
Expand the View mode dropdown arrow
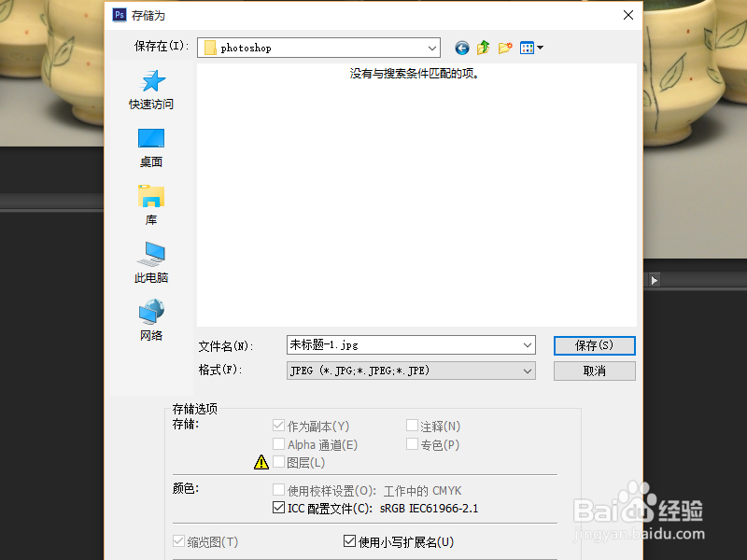538,48
